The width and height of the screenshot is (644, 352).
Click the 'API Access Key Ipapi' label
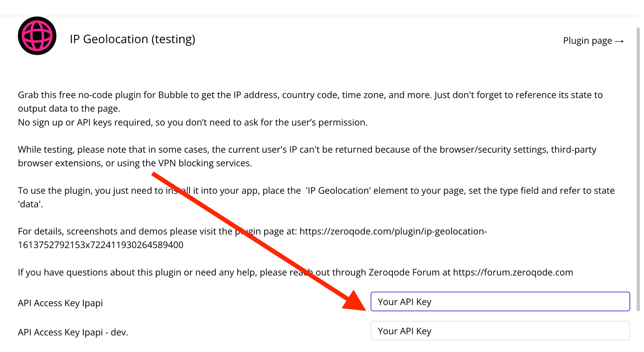60,303
